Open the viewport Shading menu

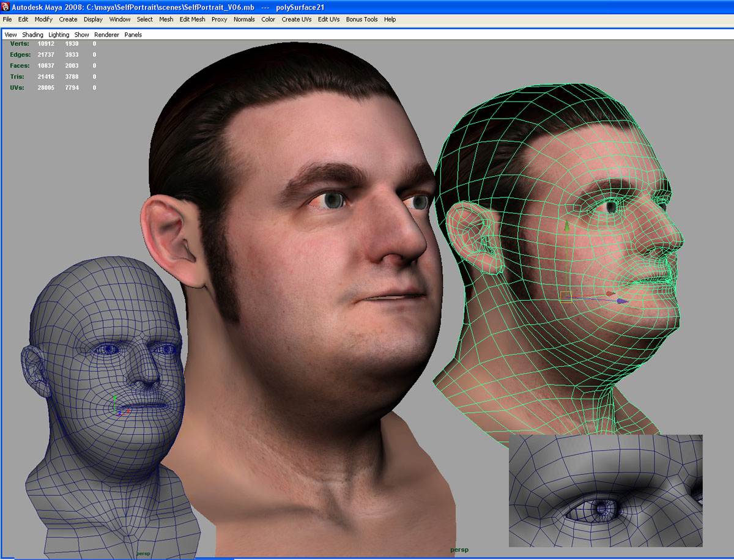coord(33,35)
